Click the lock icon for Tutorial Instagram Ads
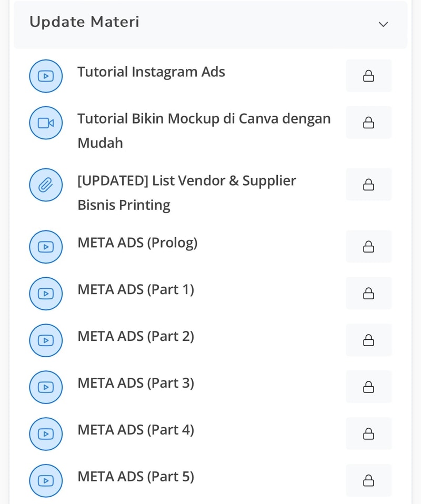The image size is (421, 504). pos(368,76)
